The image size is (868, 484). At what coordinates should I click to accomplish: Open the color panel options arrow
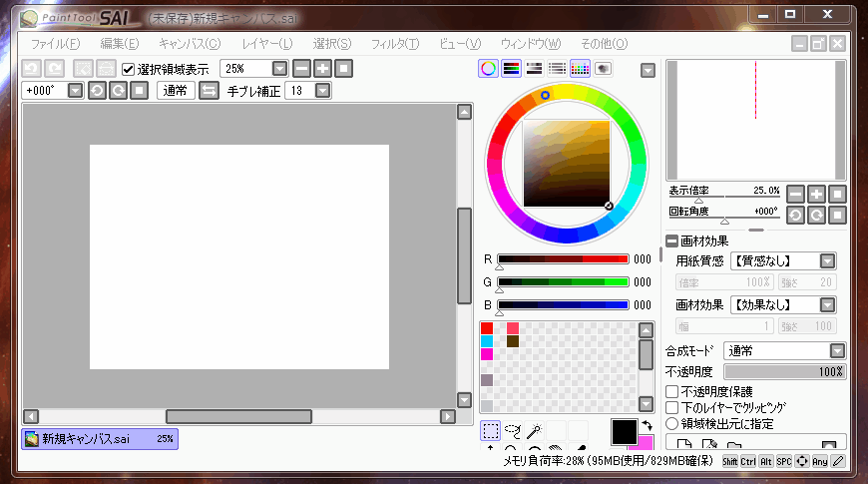648,70
